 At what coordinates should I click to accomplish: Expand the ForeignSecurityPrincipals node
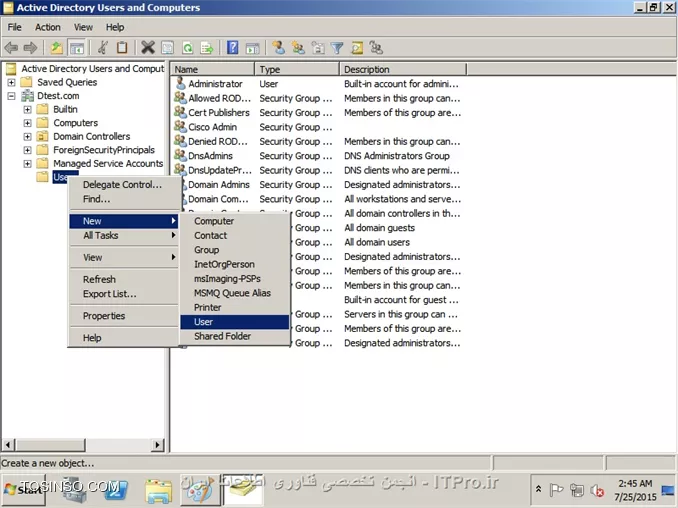coord(27,150)
